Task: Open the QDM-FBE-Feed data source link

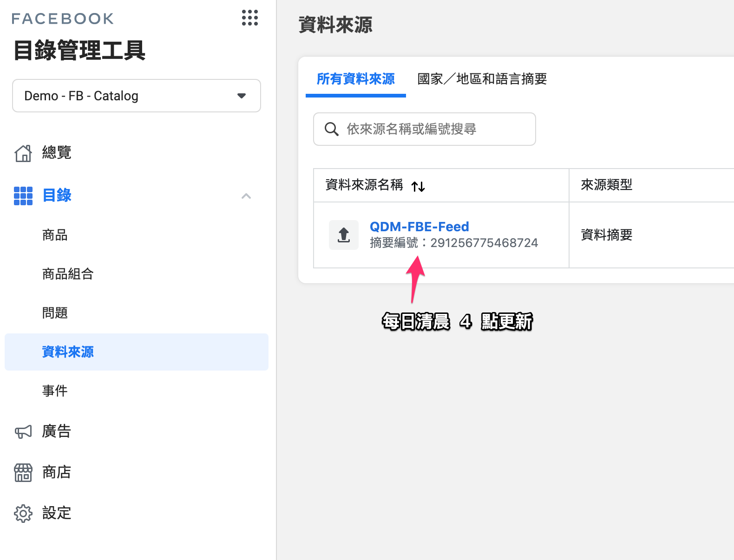Action: [x=419, y=227]
